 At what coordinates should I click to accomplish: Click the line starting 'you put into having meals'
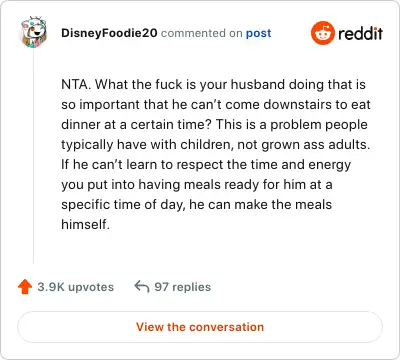pos(197,185)
